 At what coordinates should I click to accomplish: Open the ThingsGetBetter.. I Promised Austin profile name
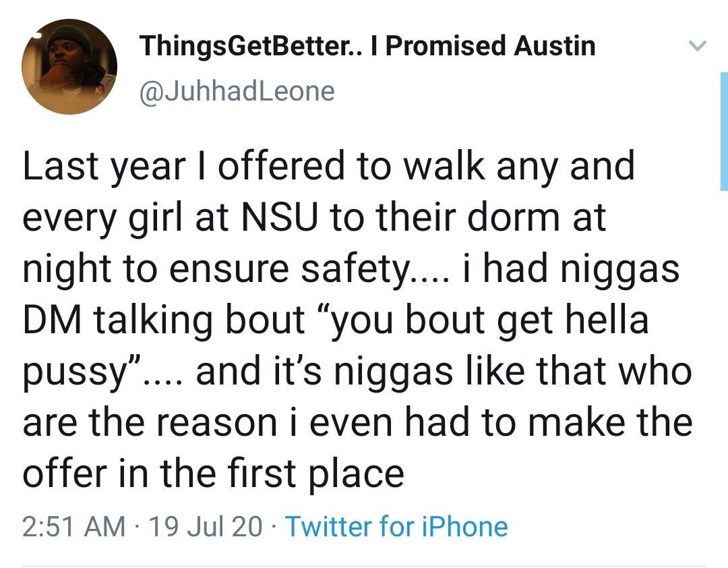(x=367, y=46)
